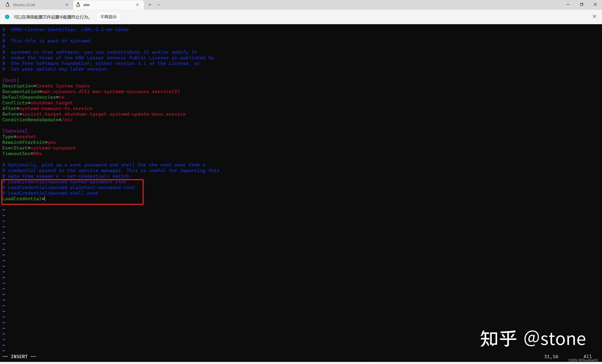This screenshot has width=602, height=364.
Task: Click the 'data from nspawn's --set-credential' comment
Action: (67, 176)
